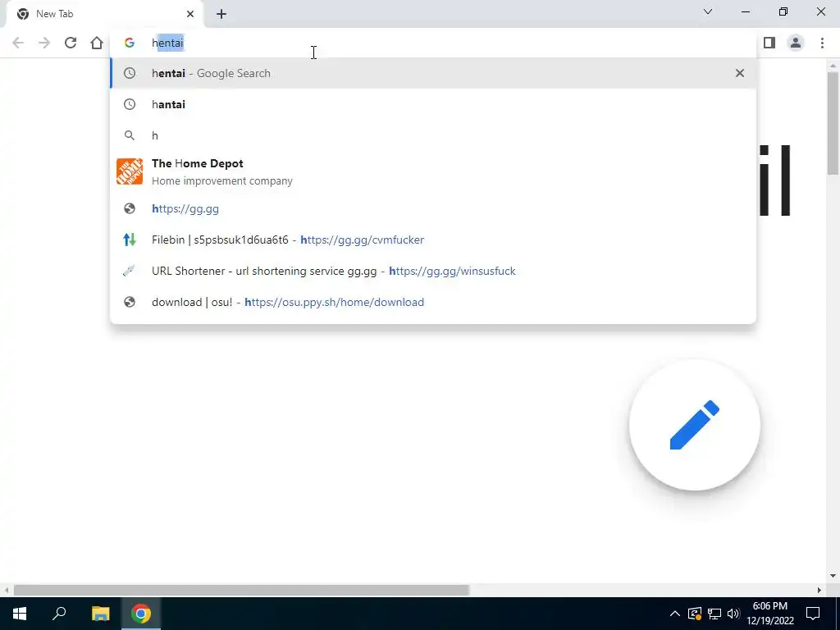Click the browser Back arrow
The width and height of the screenshot is (840, 630).
[18, 43]
